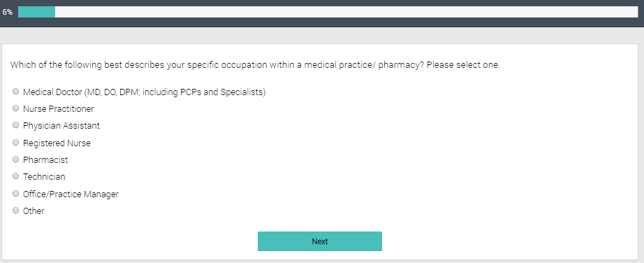644x263 pixels.
Task: Click the 6% progress percentage label
Action: click(8, 13)
